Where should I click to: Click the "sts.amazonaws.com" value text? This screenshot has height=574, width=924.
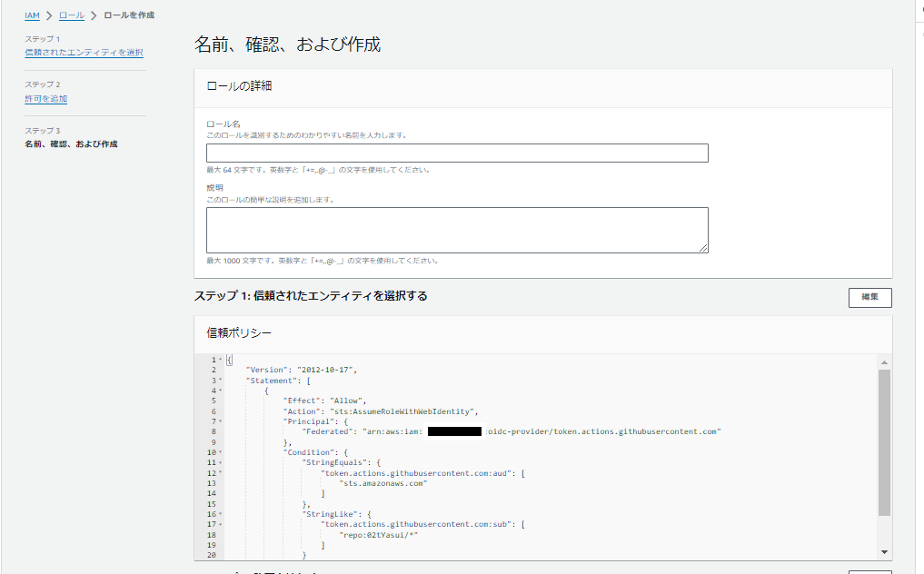383,483
